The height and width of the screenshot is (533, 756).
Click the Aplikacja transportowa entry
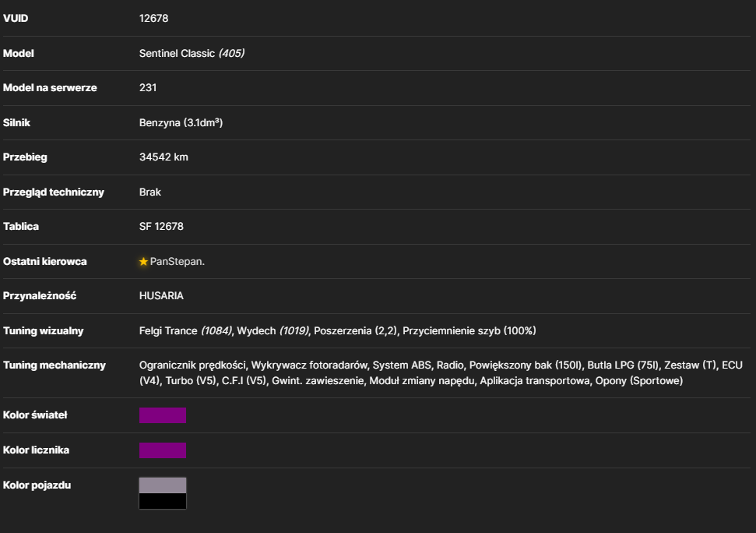pos(535,380)
